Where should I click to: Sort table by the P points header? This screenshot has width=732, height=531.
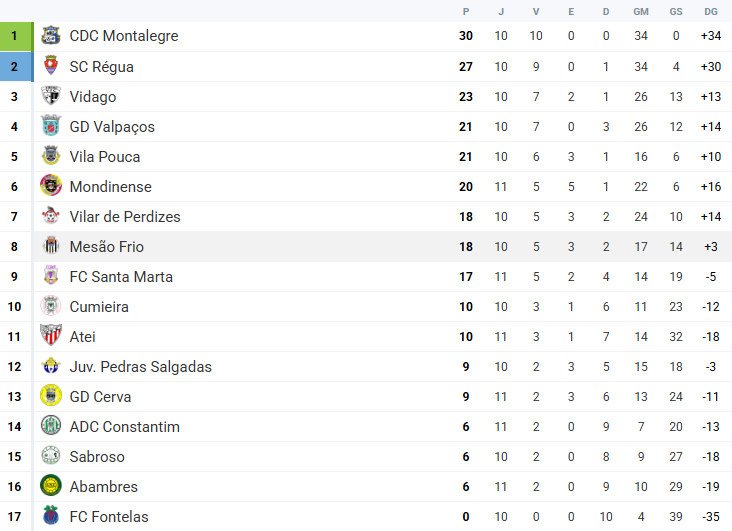[466, 11]
